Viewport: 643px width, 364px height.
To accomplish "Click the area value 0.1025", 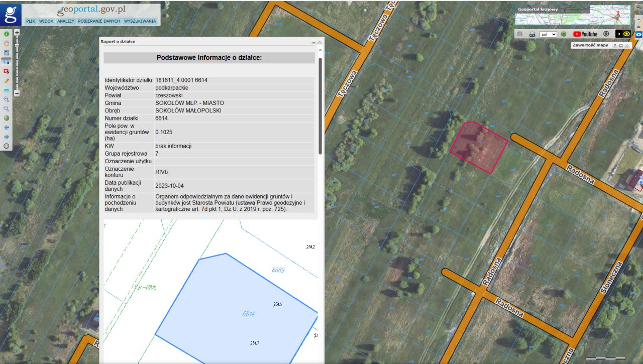I will pos(164,132).
